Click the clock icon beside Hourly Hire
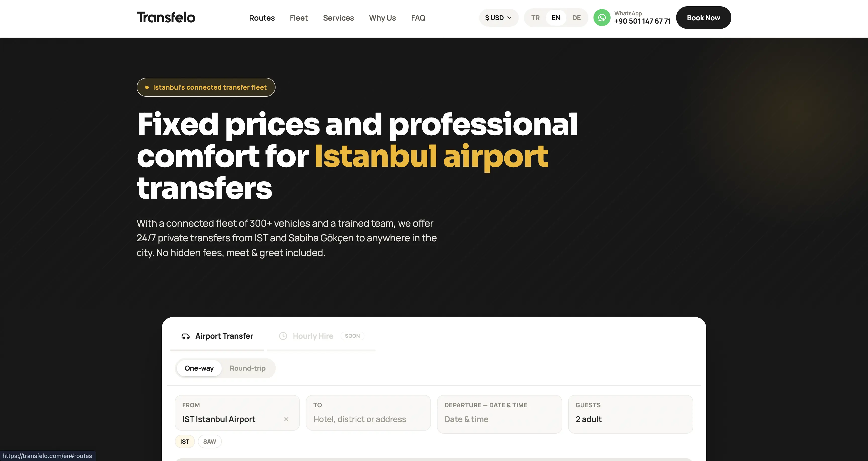This screenshot has height=461, width=868. pos(283,336)
